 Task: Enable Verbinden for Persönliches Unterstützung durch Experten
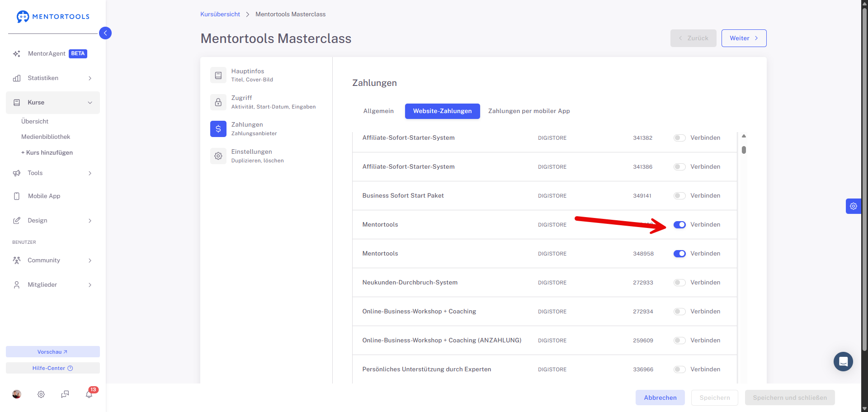pyautogui.click(x=679, y=369)
